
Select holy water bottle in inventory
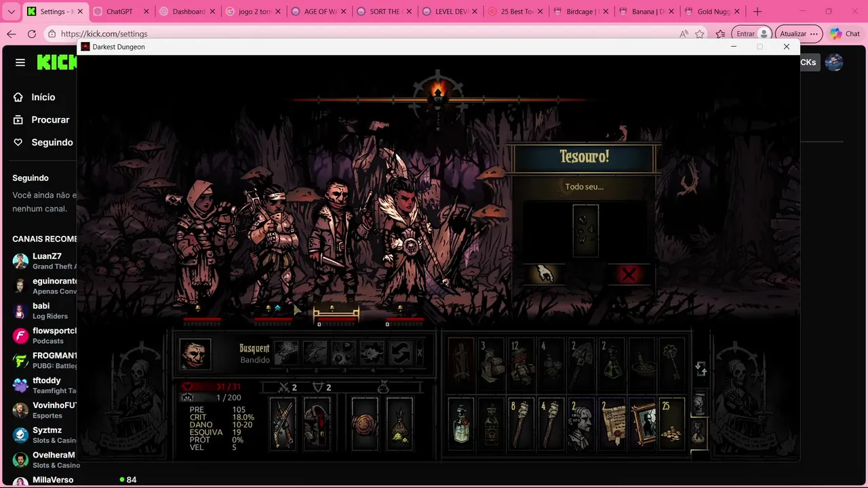(x=460, y=424)
